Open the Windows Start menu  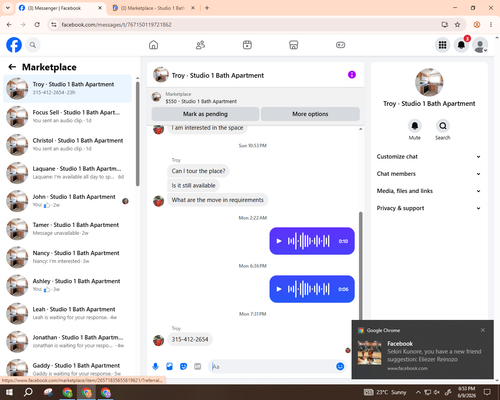pos(9,392)
